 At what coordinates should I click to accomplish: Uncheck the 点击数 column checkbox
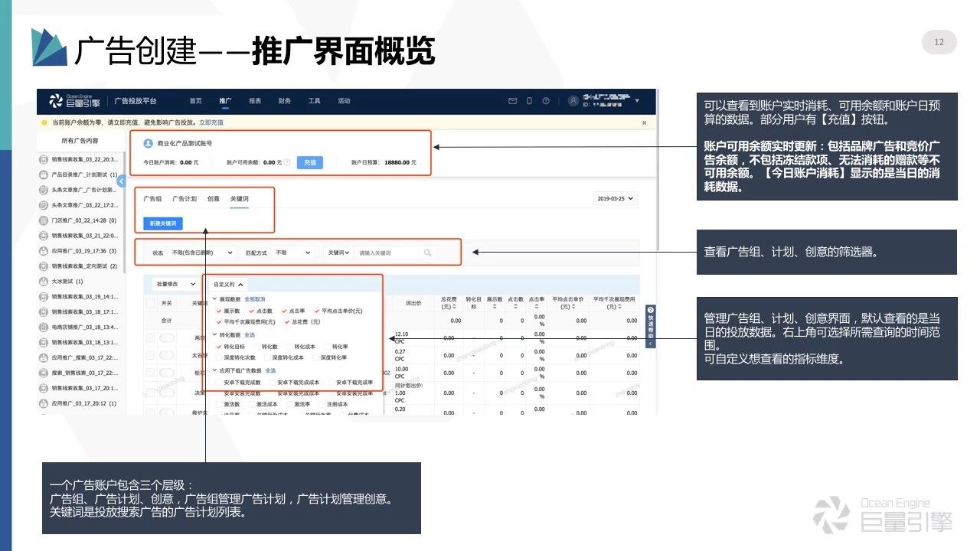(251, 311)
